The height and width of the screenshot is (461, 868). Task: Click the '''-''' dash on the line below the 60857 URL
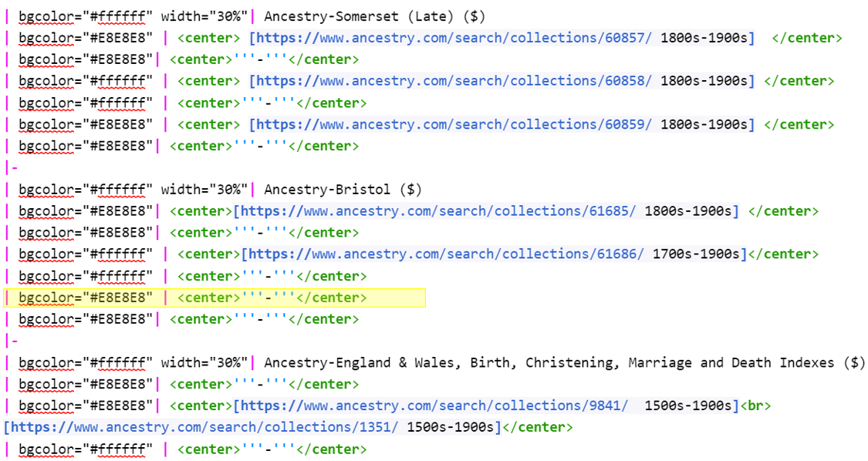coord(261,60)
